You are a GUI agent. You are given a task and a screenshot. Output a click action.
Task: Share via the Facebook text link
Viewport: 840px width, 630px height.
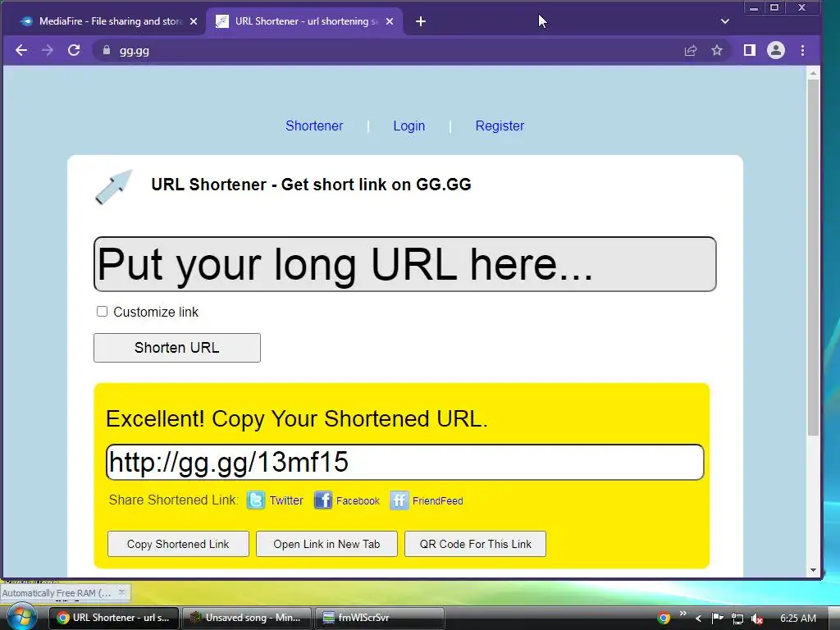pyautogui.click(x=358, y=501)
